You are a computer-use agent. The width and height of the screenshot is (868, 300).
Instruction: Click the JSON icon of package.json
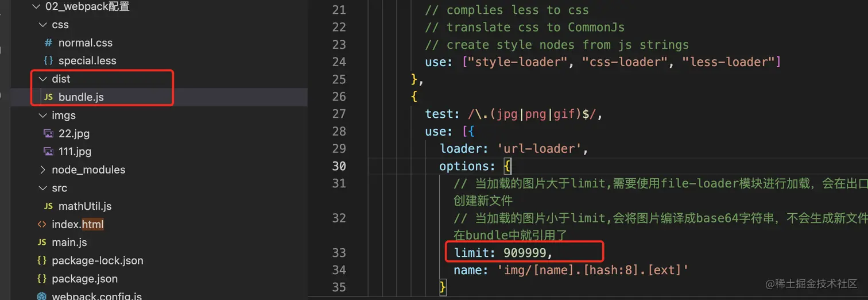(x=42, y=279)
